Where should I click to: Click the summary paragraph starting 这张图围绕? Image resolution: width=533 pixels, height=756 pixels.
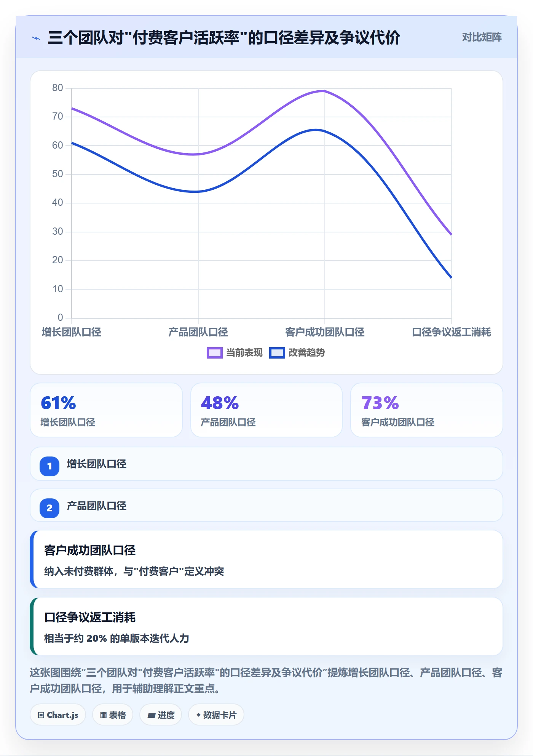[x=266, y=681]
